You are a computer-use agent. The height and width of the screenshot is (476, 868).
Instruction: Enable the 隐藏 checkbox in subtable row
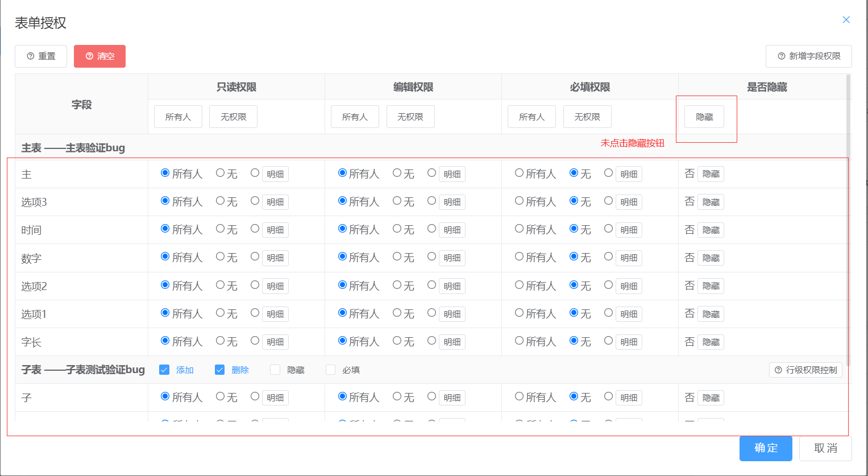tap(275, 370)
